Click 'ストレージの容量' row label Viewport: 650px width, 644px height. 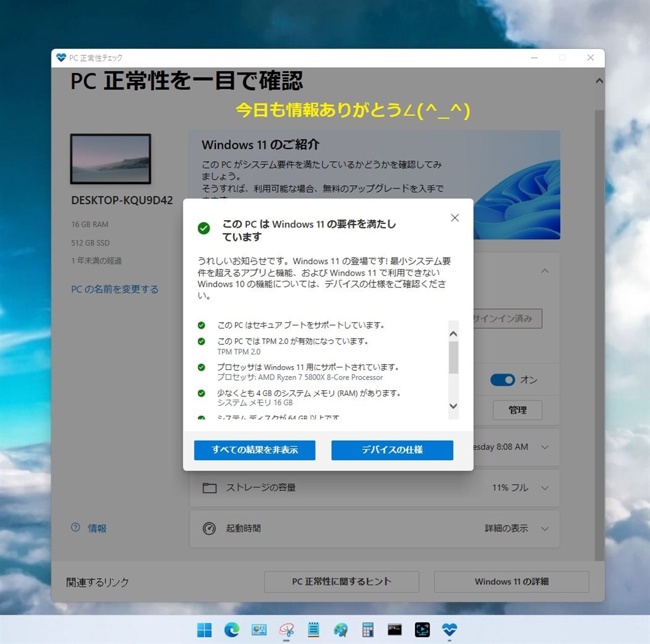coord(261,488)
